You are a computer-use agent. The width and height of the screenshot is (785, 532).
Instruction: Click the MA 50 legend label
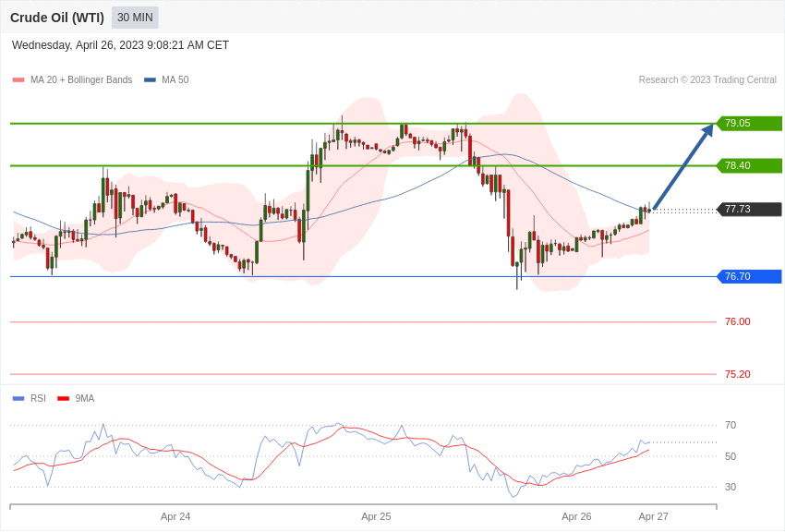175,80
